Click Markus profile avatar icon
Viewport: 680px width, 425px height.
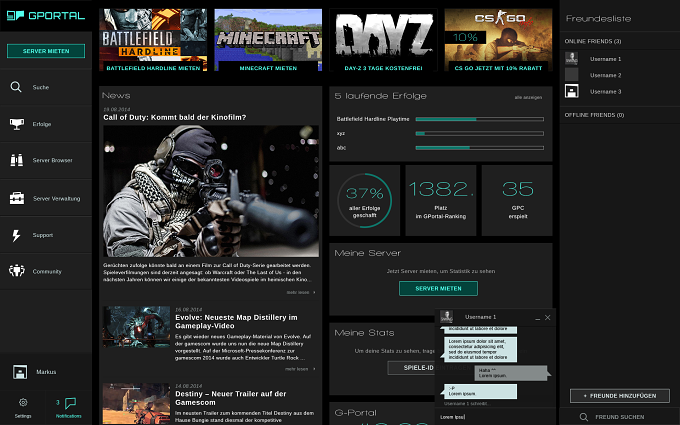coord(20,372)
